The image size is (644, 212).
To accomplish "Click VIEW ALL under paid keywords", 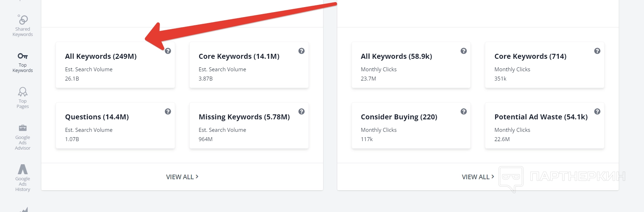I will 478,177.
